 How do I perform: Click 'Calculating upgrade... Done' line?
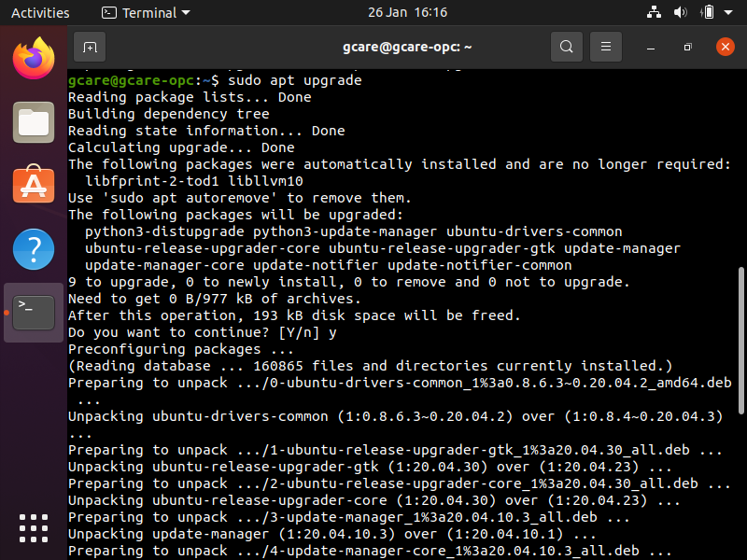[x=181, y=147]
